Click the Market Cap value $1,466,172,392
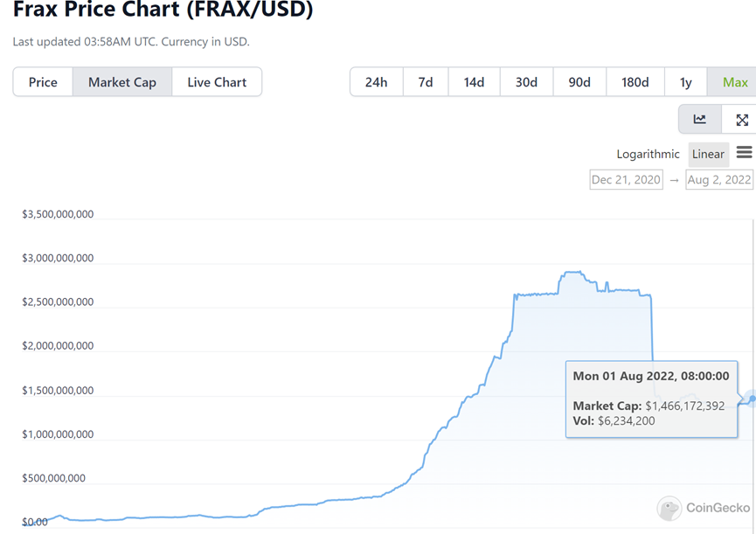 coord(684,406)
